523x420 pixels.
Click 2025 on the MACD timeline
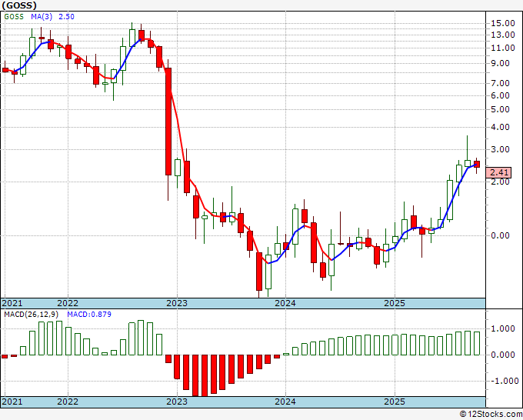[x=395, y=402]
